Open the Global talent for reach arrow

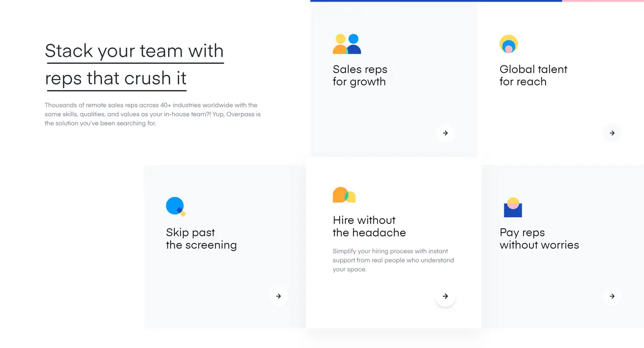pyautogui.click(x=612, y=133)
